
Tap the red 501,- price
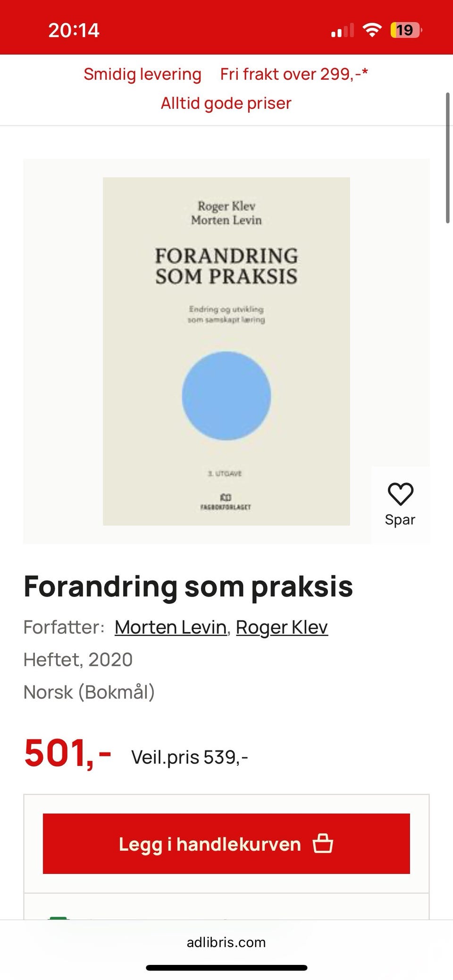click(x=68, y=753)
